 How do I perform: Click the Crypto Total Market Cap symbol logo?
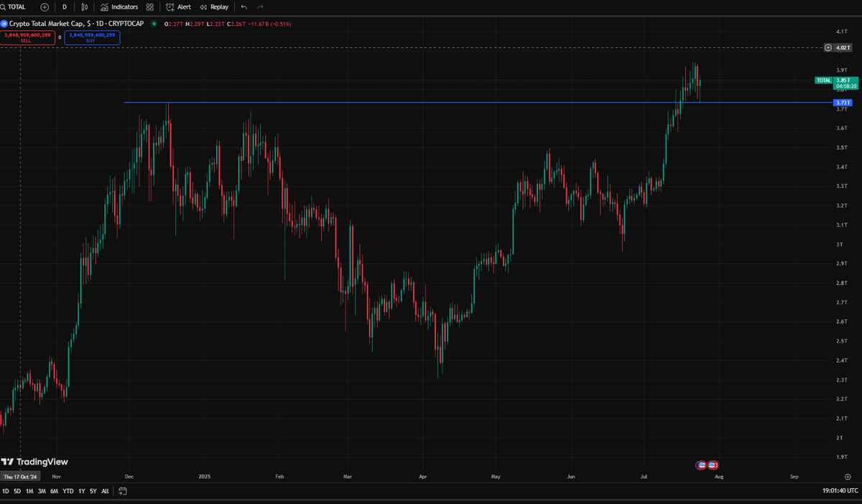tap(4, 24)
